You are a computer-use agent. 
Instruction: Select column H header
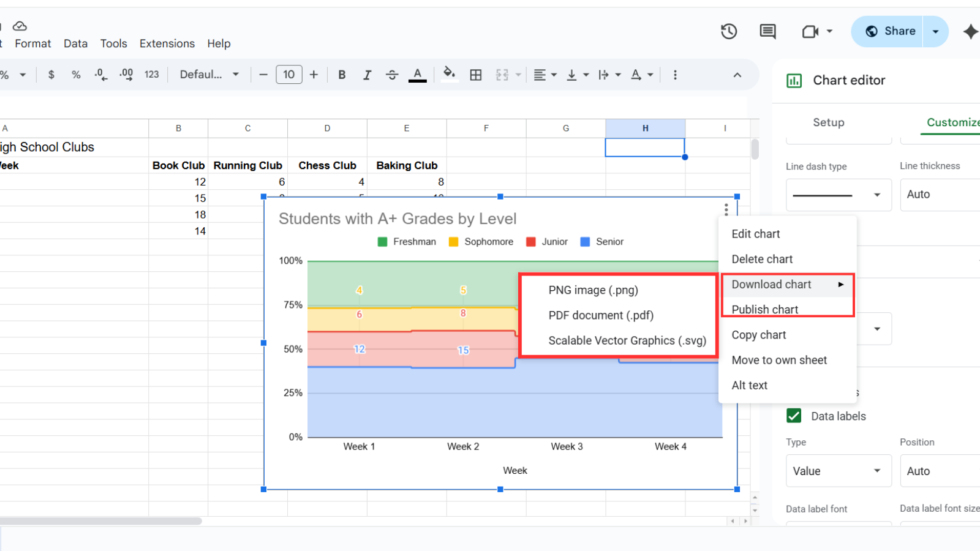tap(645, 128)
